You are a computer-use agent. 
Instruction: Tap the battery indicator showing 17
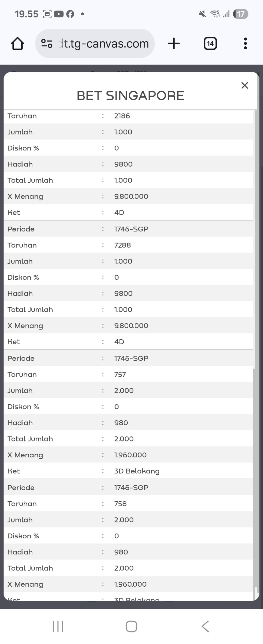[240, 14]
